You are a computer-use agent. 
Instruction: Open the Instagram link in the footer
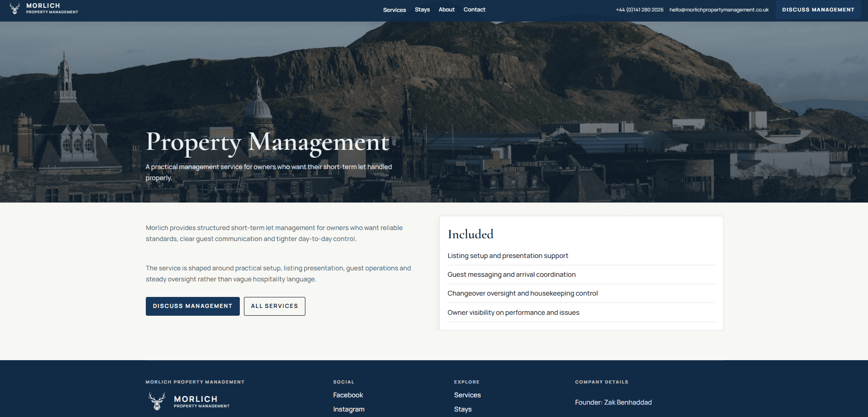[x=348, y=409]
